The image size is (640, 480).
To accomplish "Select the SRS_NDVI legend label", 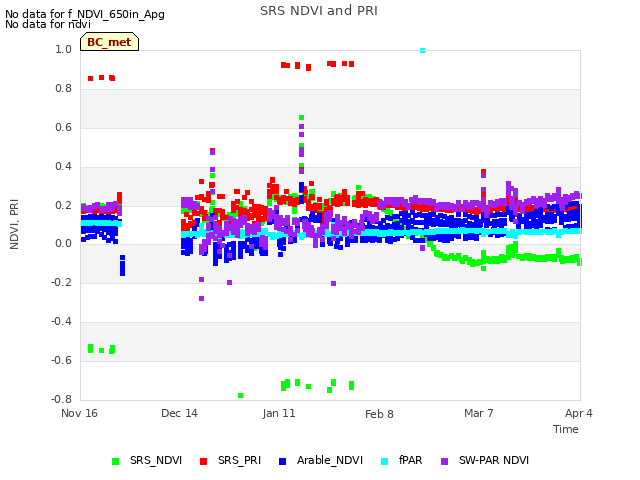I will point(156,460).
